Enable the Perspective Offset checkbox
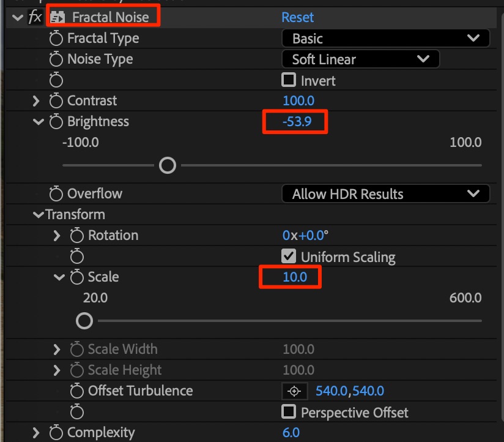Screen dimensions: 504x442 pos(289,412)
